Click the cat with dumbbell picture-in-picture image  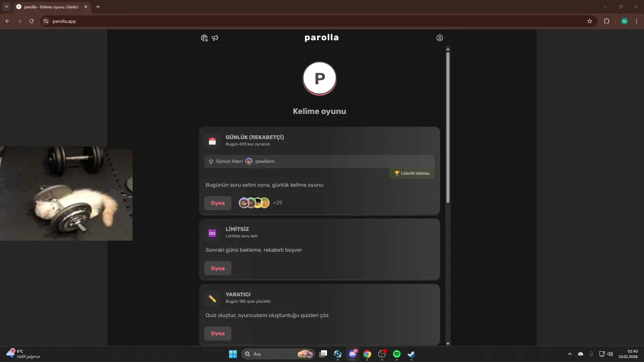(66, 194)
